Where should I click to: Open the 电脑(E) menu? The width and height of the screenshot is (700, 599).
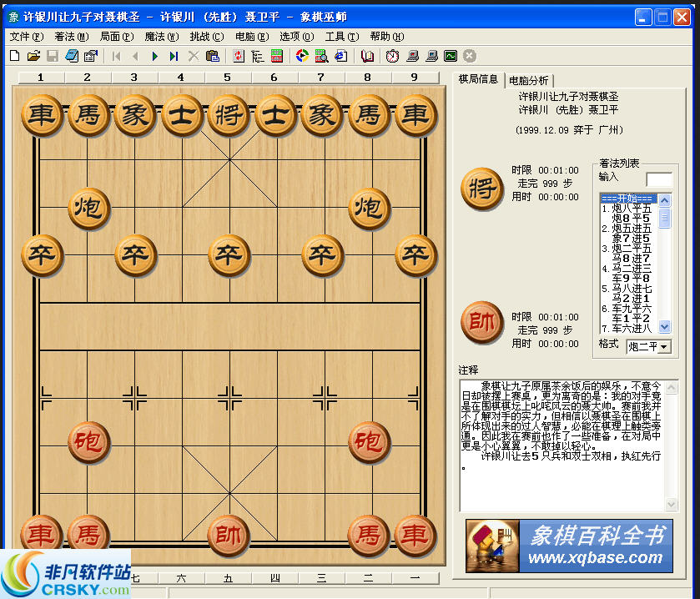point(252,37)
